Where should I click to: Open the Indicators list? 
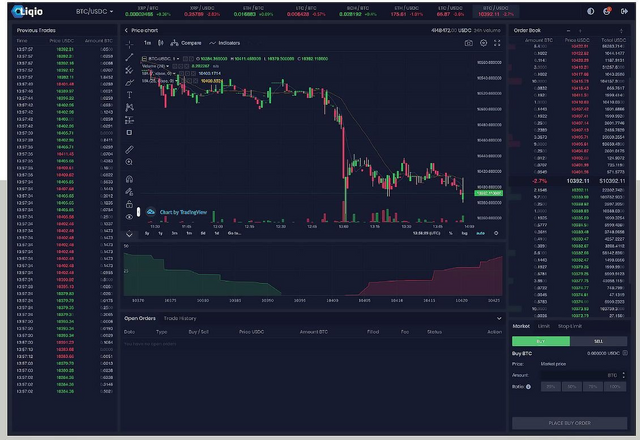click(224, 43)
